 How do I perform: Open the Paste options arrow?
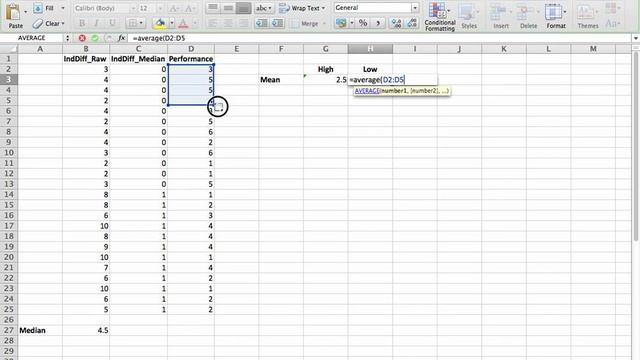[25, 12]
